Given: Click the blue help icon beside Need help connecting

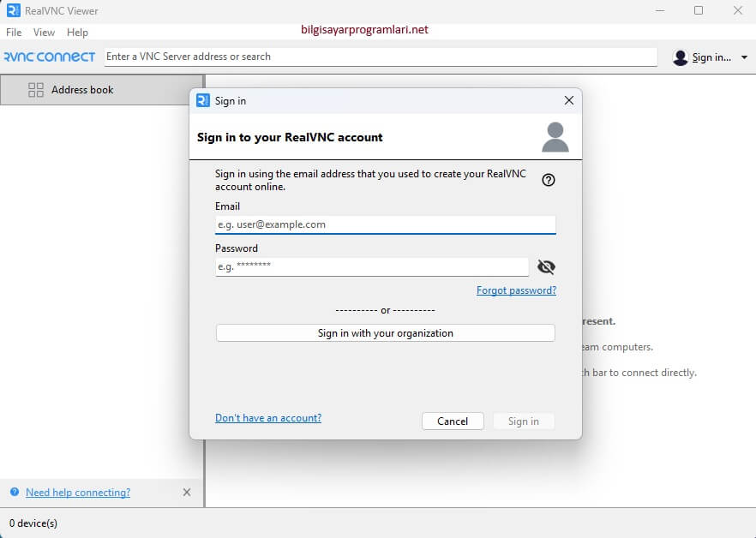Looking at the screenshot, I should click(15, 492).
